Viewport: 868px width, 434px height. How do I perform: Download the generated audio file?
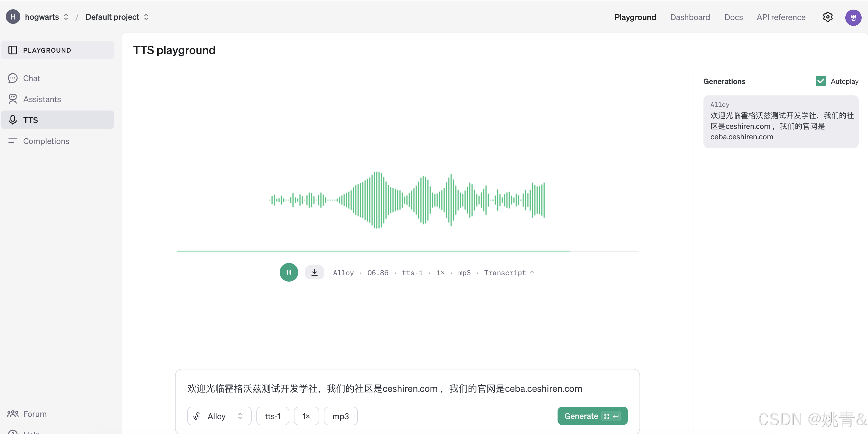pyautogui.click(x=314, y=272)
